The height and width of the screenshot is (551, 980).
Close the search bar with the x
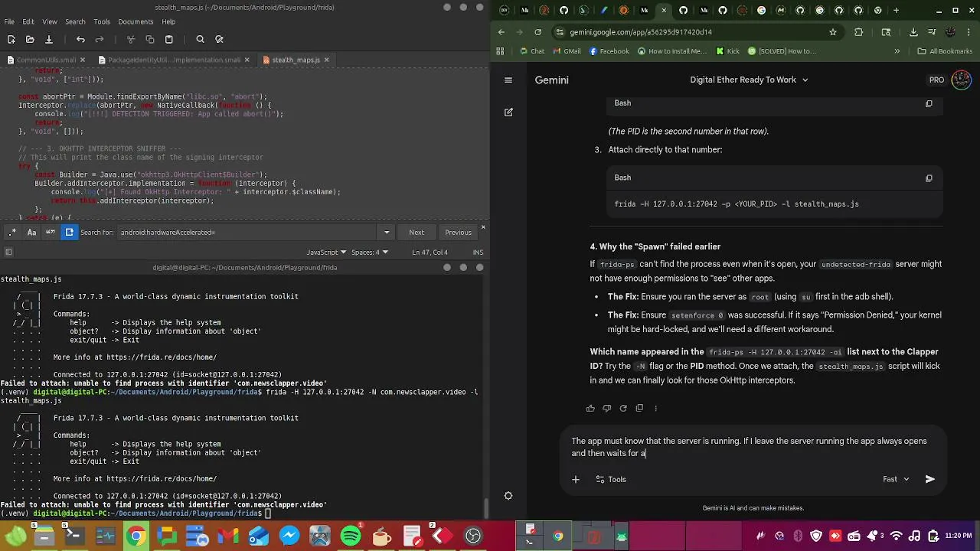pyautogui.click(x=483, y=227)
